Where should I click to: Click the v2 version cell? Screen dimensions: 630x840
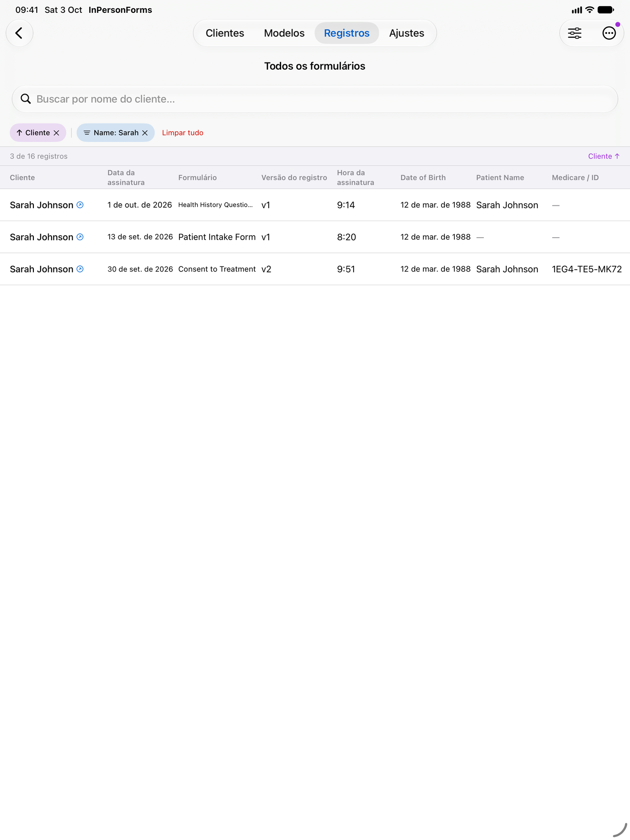(266, 269)
